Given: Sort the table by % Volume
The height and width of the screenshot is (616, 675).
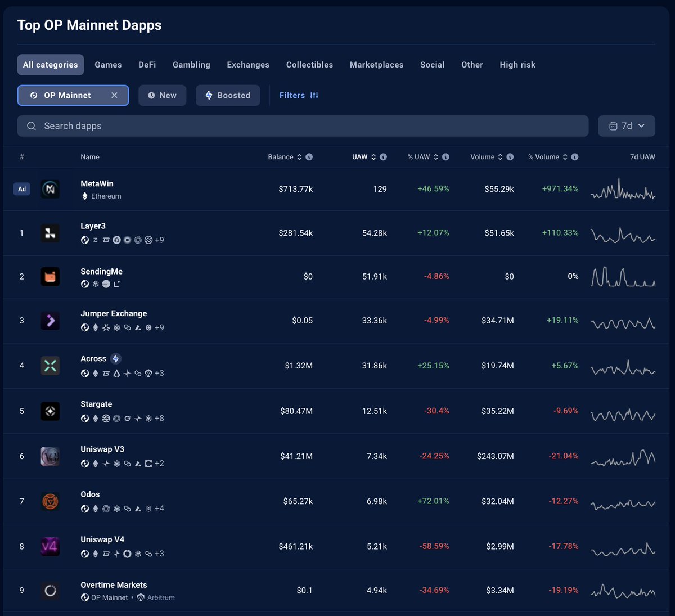Looking at the screenshot, I should tap(548, 157).
